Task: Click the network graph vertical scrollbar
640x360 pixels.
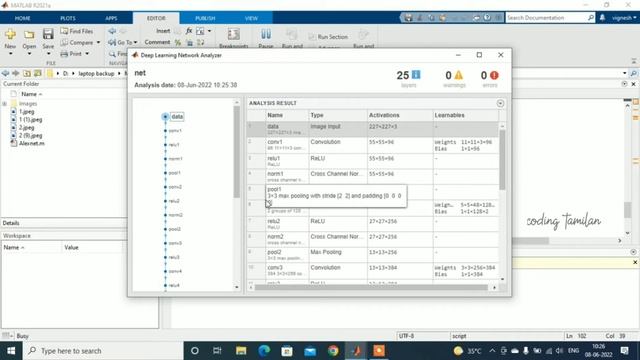Action: pyautogui.click(x=236, y=152)
